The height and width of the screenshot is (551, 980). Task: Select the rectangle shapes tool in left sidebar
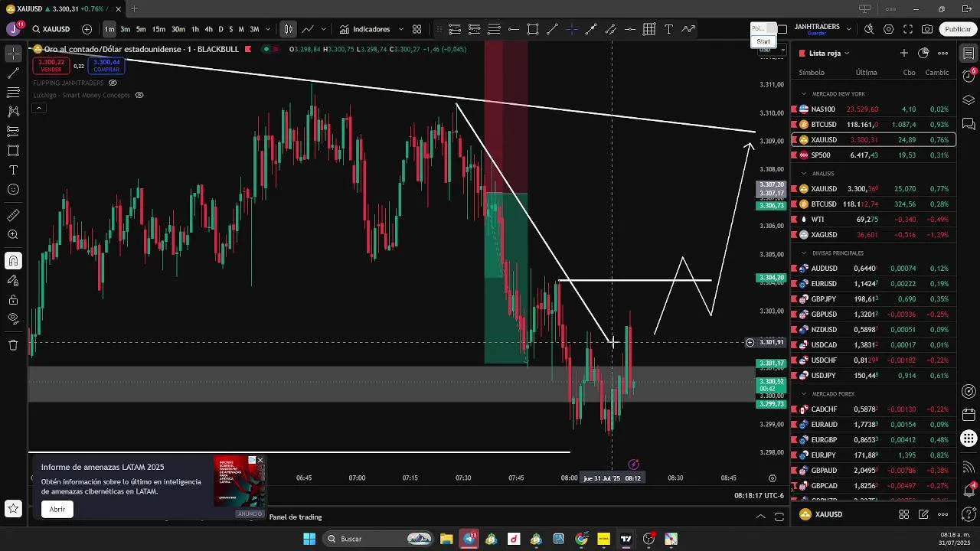pos(13,150)
